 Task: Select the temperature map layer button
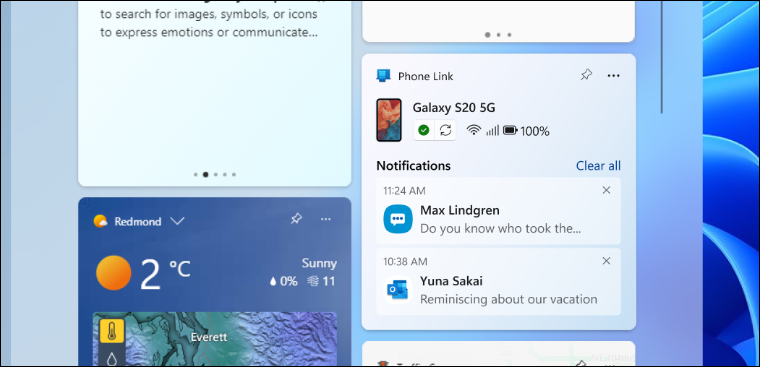(x=112, y=331)
